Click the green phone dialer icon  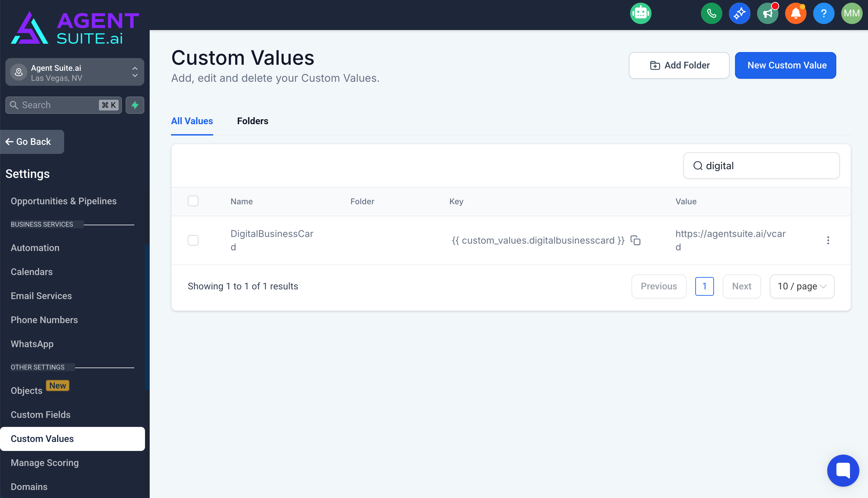click(711, 14)
